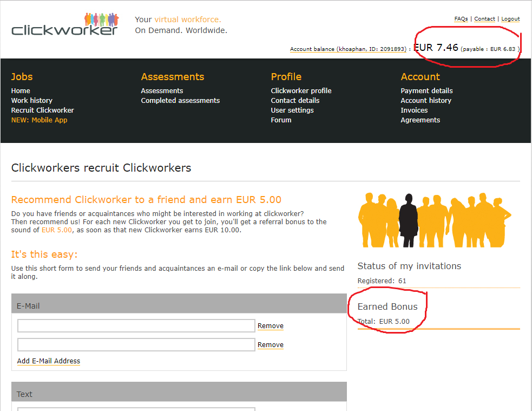
Task: Open Work history page
Action: point(32,101)
